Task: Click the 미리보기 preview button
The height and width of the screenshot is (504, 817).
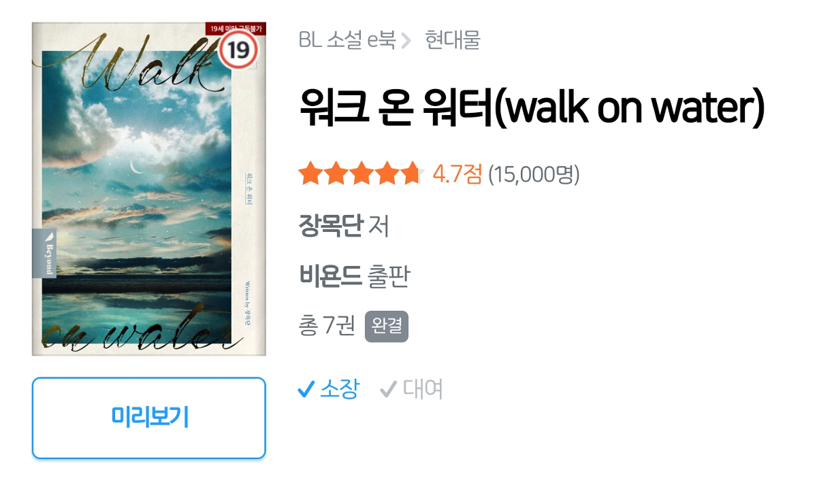Action: tap(148, 418)
